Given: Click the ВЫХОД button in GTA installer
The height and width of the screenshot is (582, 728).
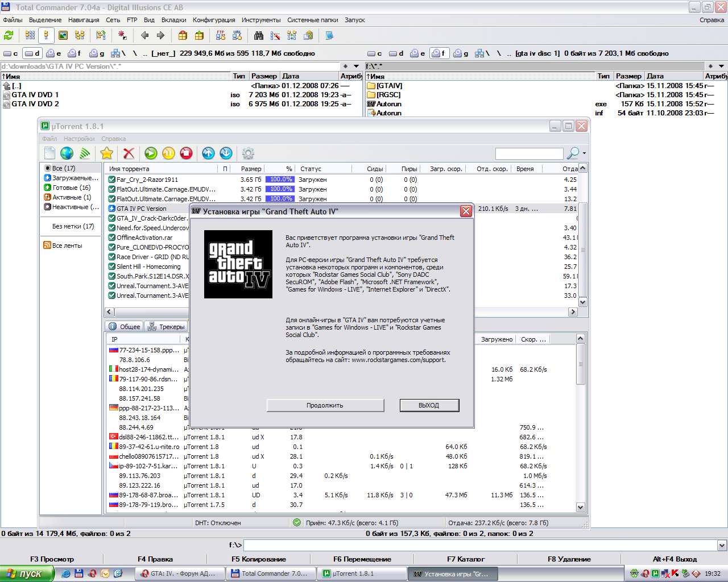Looking at the screenshot, I should click(429, 405).
